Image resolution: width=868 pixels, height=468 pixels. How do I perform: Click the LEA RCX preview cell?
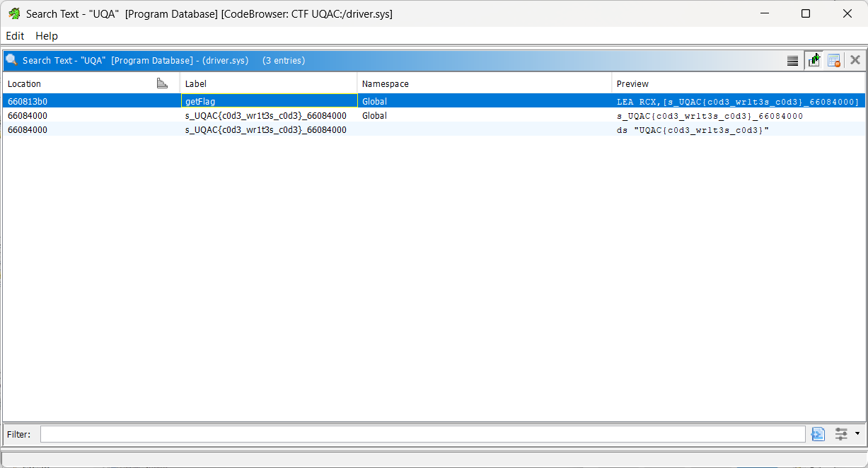click(x=739, y=101)
